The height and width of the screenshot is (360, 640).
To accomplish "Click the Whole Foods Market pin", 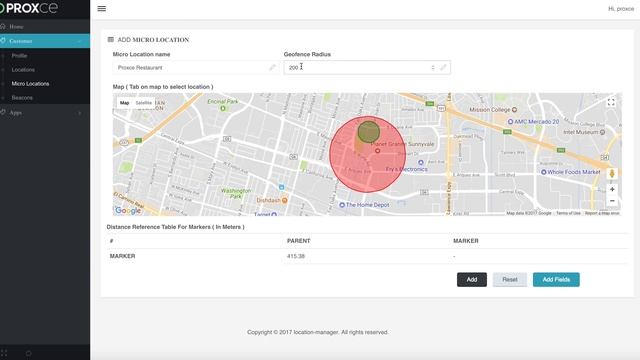I will (544, 172).
